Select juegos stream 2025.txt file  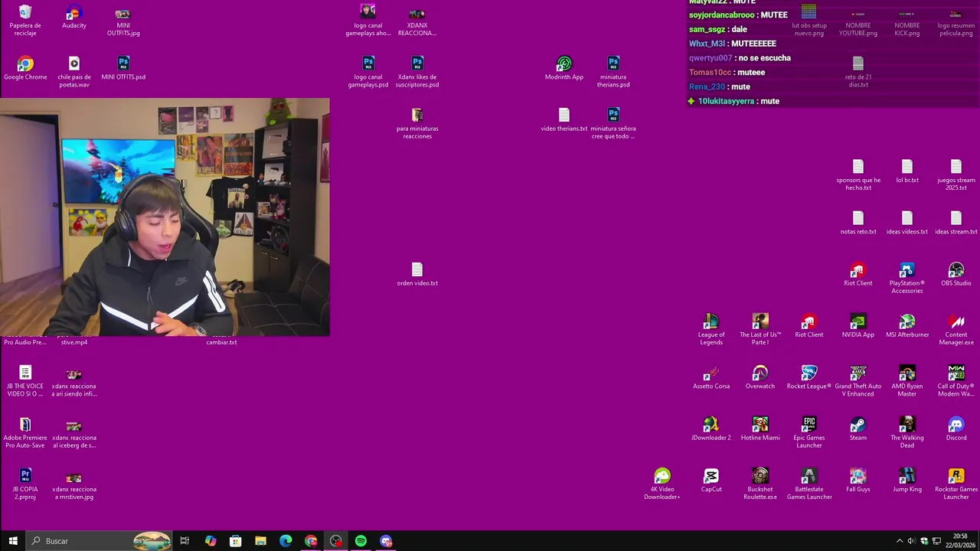[956, 174]
